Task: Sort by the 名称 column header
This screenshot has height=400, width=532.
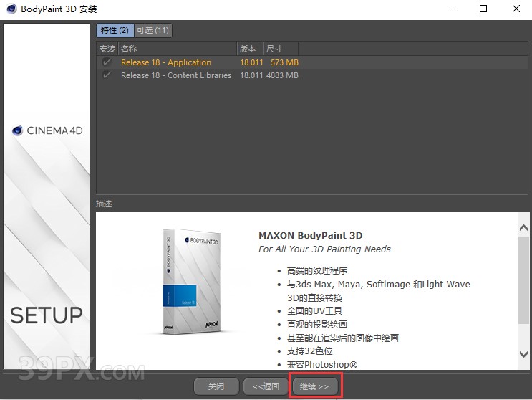Action: [x=178, y=49]
